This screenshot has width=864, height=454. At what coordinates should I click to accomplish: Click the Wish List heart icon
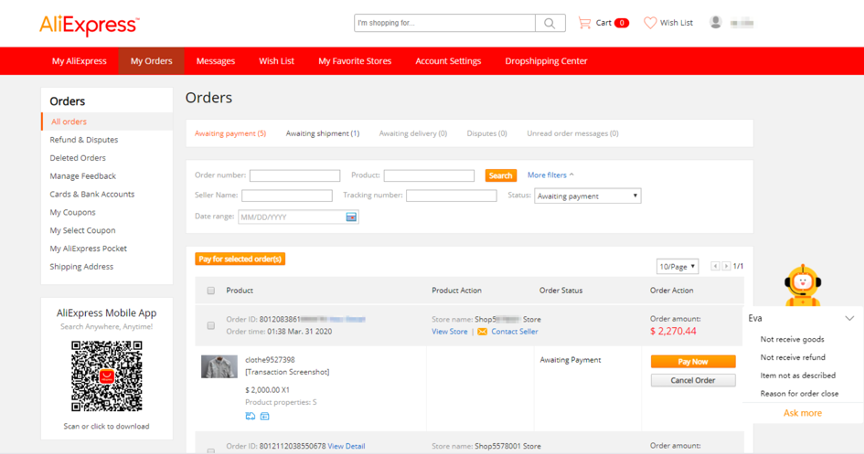coord(650,23)
